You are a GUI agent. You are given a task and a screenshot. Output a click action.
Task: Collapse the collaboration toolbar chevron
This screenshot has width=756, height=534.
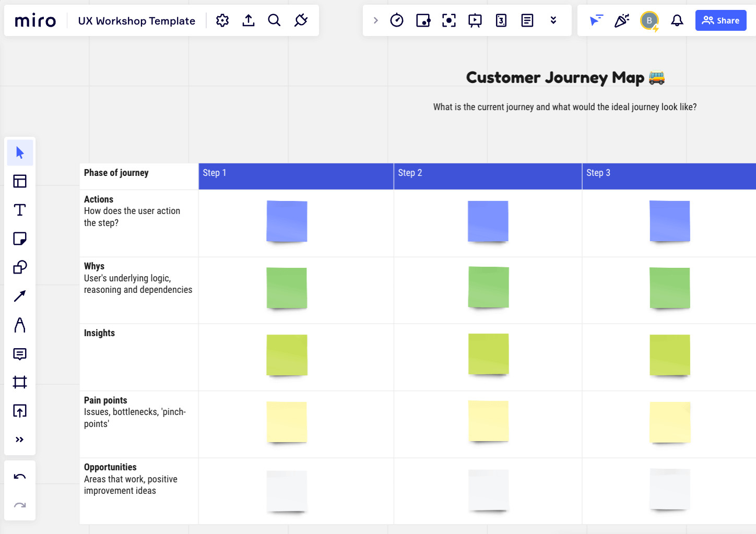(375, 20)
